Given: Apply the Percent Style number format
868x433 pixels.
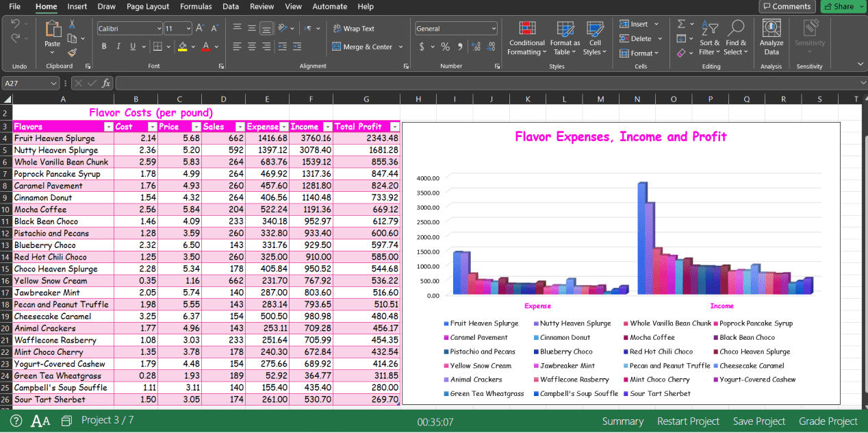Looking at the screenshot, I should pos(445,47).
